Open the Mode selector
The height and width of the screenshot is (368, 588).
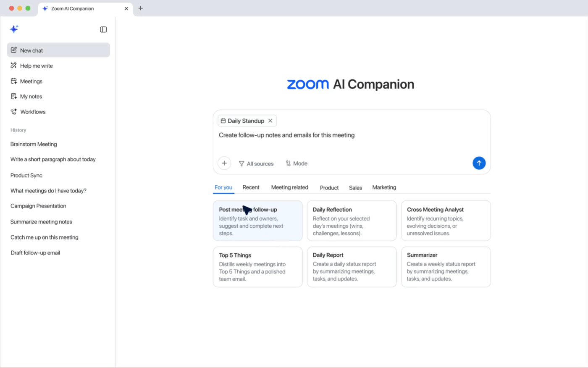296,163
